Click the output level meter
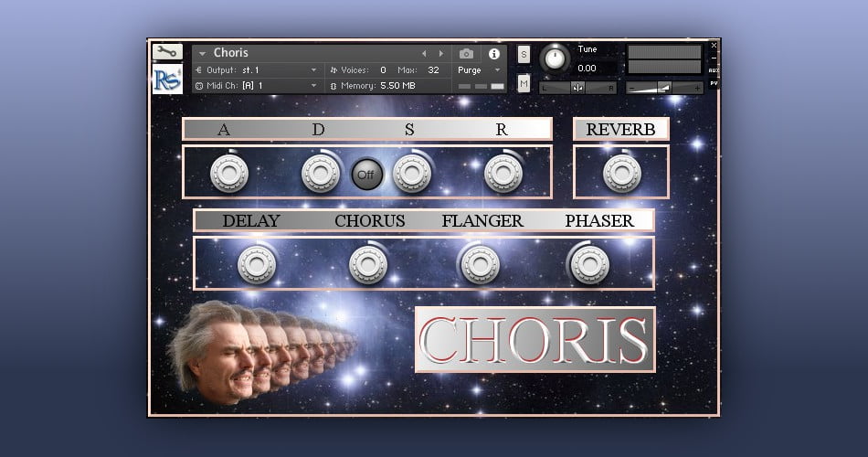Viewport: 868px width, 457px height. 664,59
